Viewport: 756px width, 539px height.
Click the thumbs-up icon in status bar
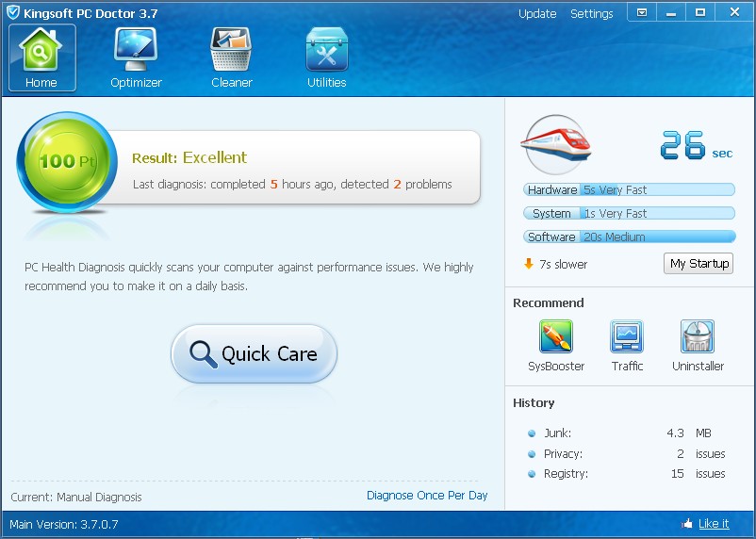687,523
